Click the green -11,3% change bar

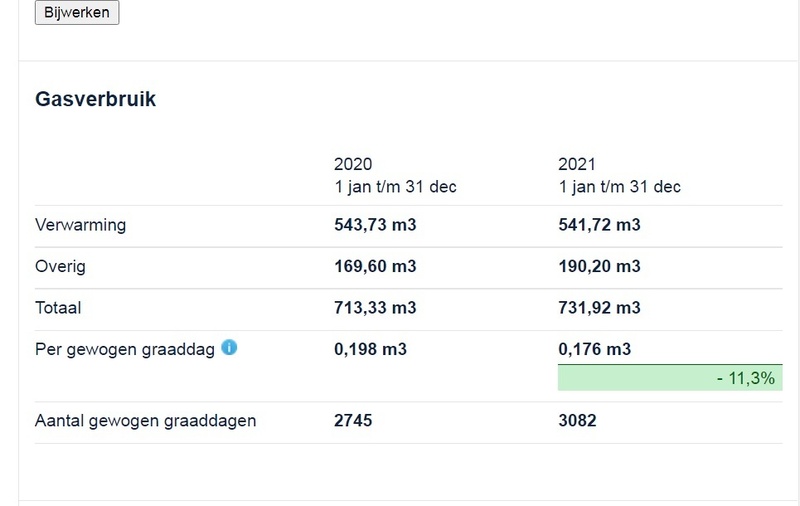pos(670,378)
